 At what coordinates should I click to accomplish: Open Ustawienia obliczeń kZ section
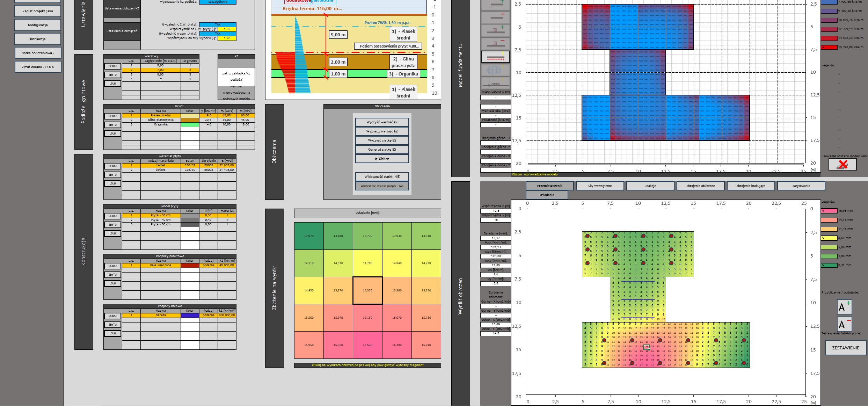[x=122, y=8]
